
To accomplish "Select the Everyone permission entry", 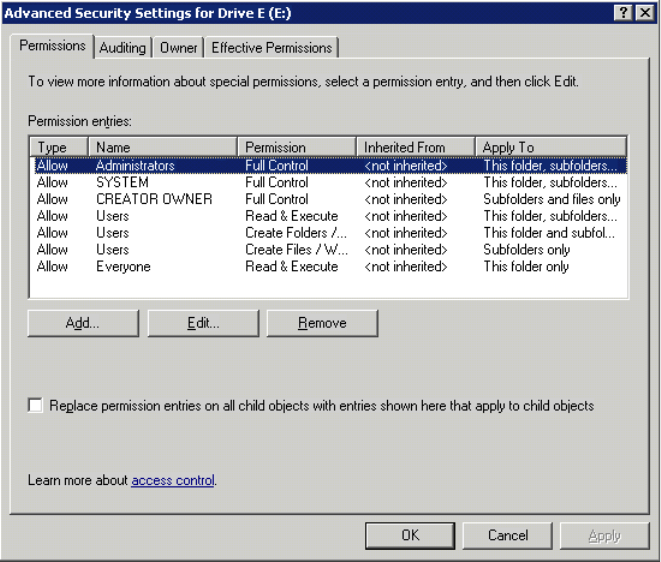I will (123, 267).
